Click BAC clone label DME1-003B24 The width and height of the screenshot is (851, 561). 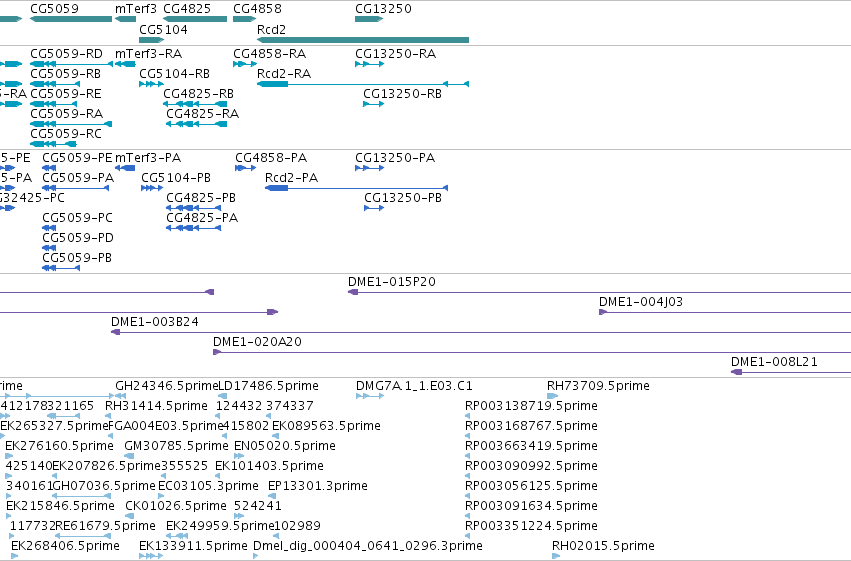tap(155, 322)
